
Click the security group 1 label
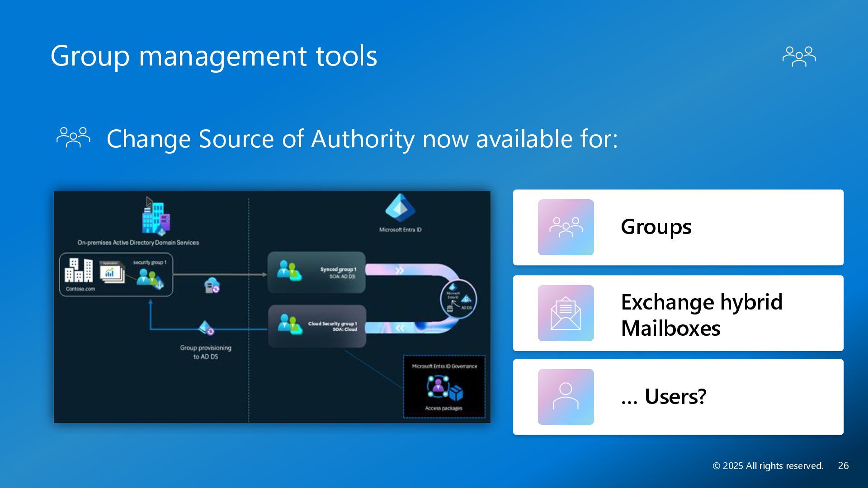(x=150, y=263)
